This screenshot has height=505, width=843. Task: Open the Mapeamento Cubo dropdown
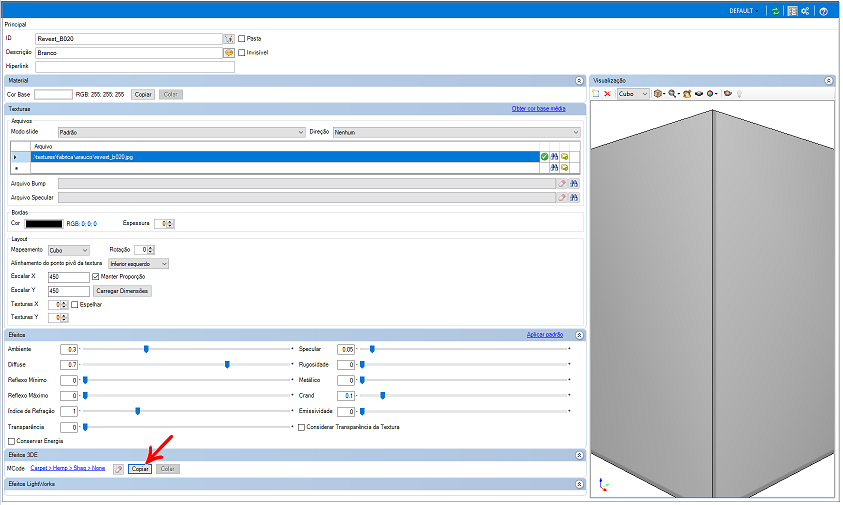click(x=69, y=249)
